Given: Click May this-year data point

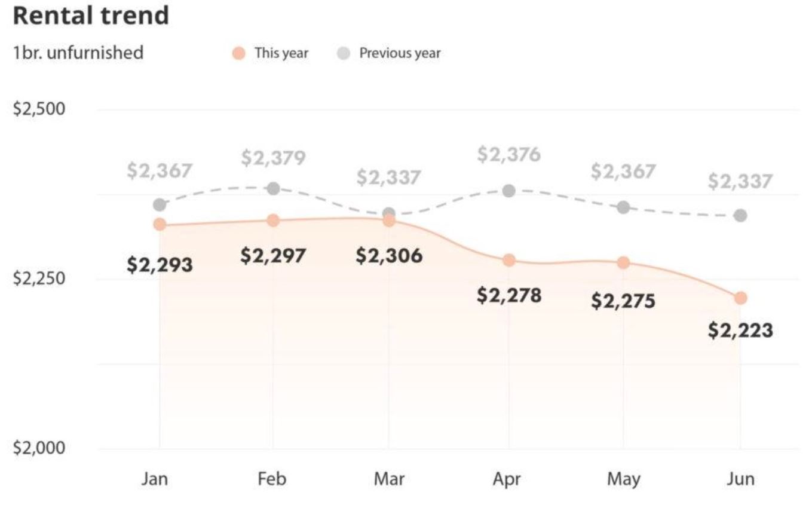Looking at the screenshot, I should point(623,263).
